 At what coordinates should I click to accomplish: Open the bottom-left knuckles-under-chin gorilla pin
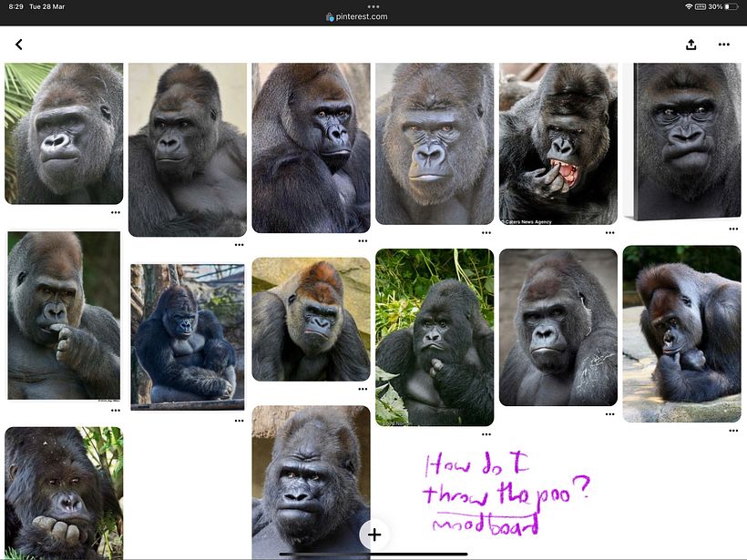(64, 493)
